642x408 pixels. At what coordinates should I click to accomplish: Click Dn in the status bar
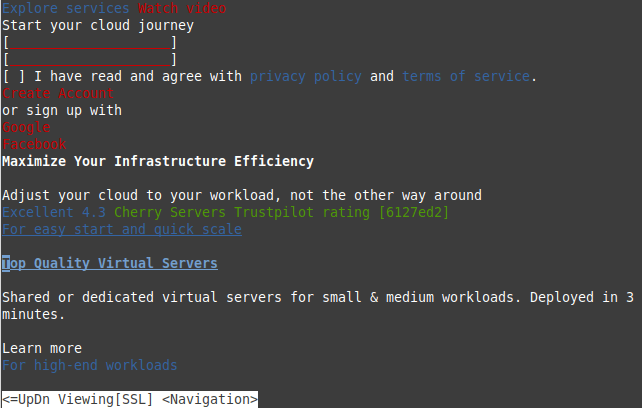43,399
